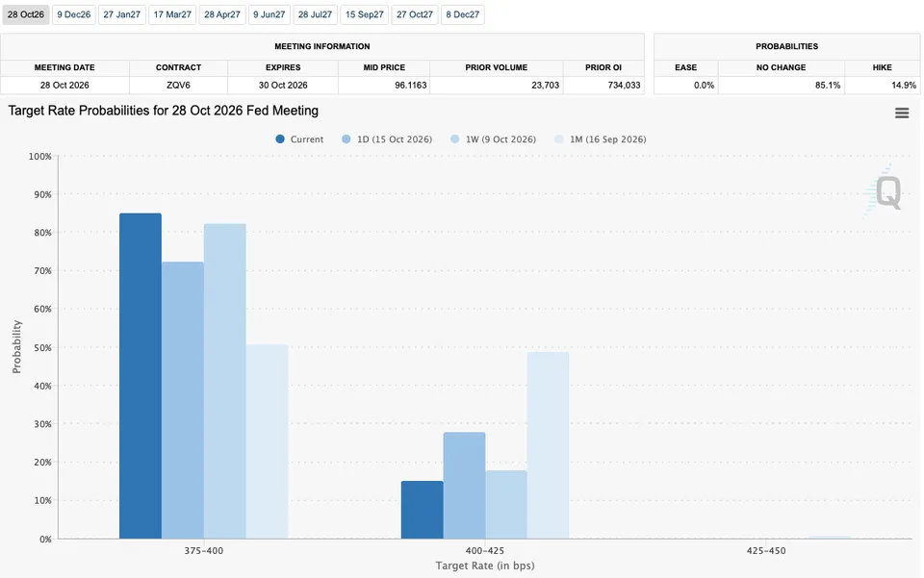924x578 pixels.
Task: Open the chart hamburger context menu
Action: tap(902, 113)
